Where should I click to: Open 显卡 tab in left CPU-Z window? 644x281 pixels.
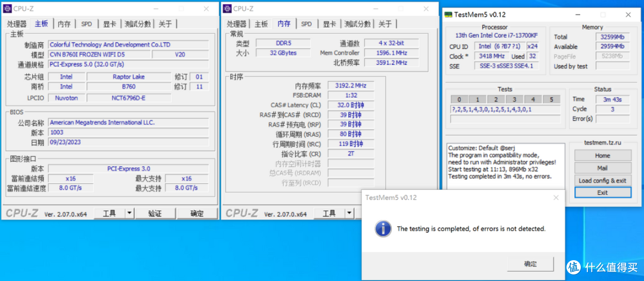click(x=110, y=24)
